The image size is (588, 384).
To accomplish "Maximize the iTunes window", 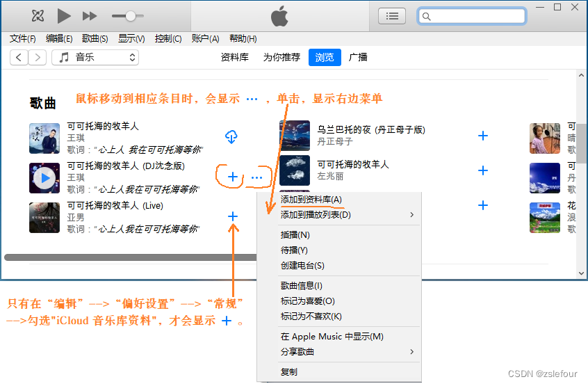I will click(x=557, y=7).
